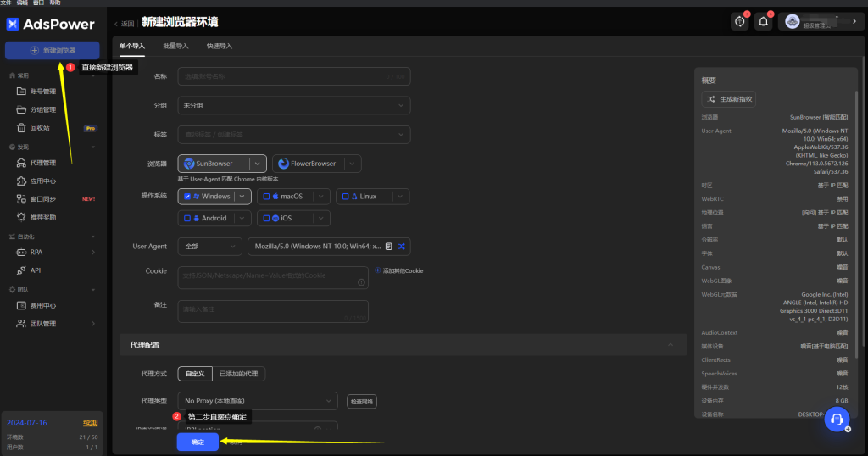Uncheck the Windows operating system checkbox
Image resolution: width=868 pixels, height=456 pixels.
[186, 197]
